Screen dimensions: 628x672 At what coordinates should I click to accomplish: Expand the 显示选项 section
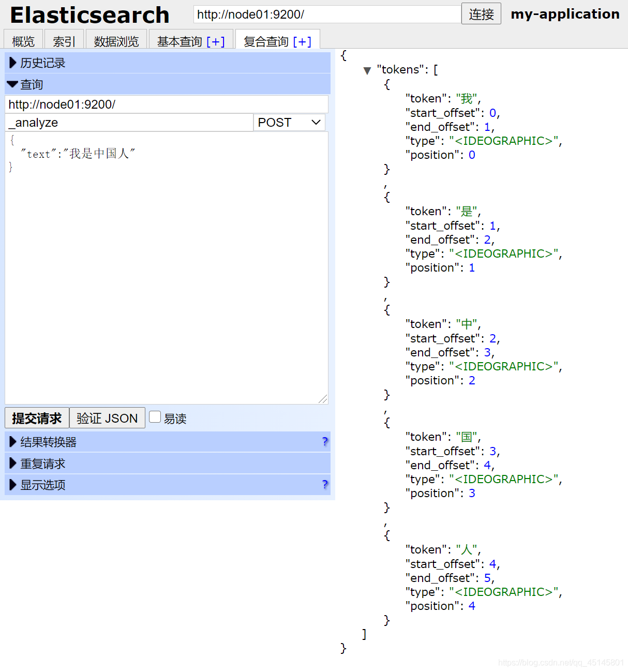click(168, 485)
